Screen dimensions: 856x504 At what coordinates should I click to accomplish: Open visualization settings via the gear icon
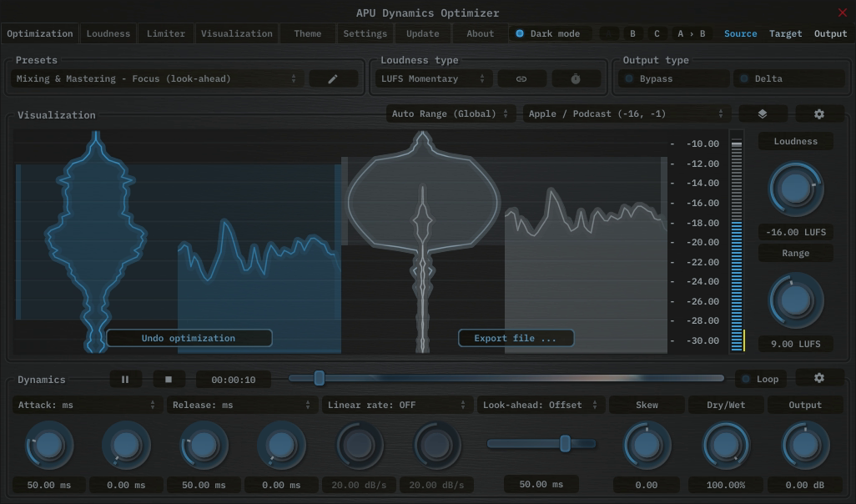click(x=818, y=113)
